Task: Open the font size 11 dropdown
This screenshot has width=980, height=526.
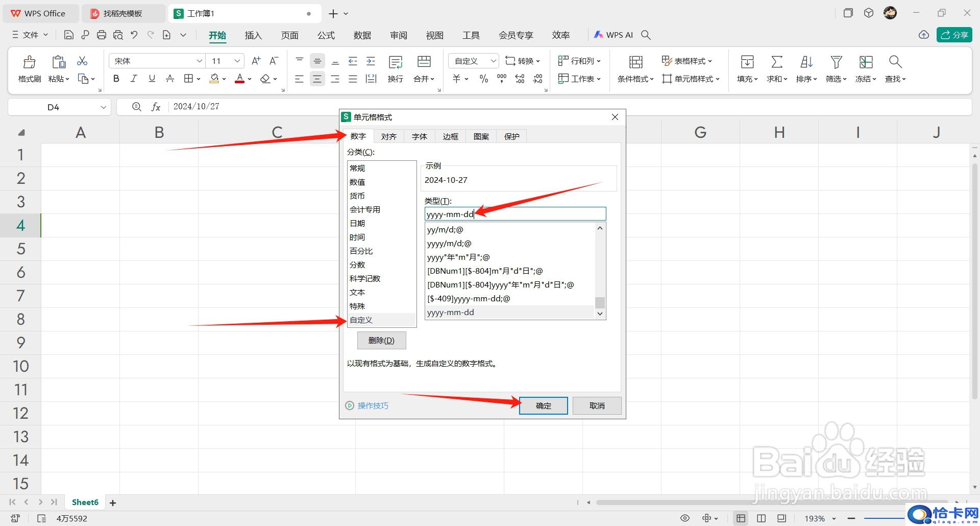Action: (x=237, y=61)
